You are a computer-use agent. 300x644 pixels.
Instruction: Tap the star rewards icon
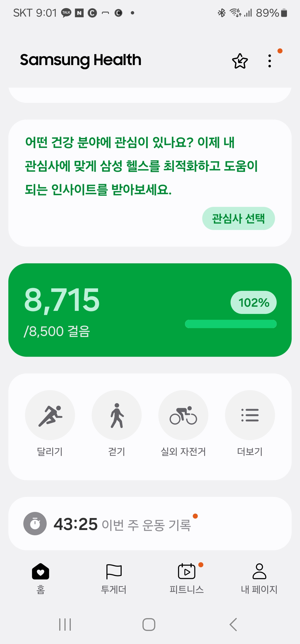coord(240,61)
